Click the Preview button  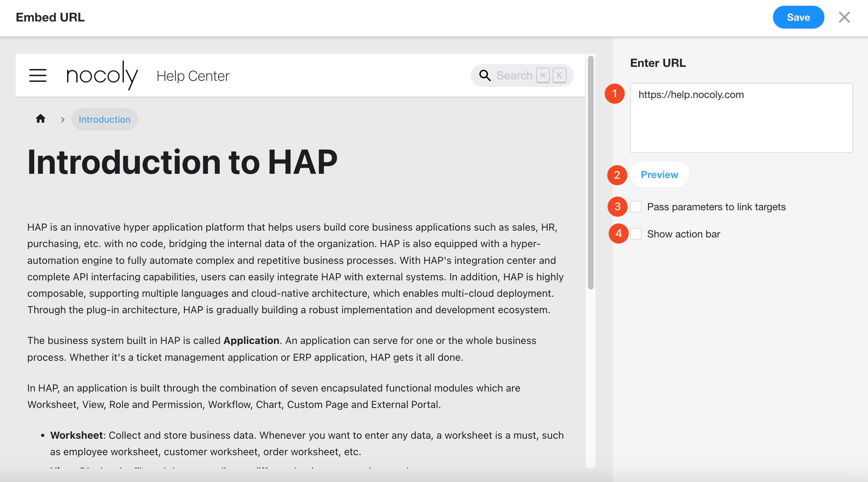pos(659,175)
